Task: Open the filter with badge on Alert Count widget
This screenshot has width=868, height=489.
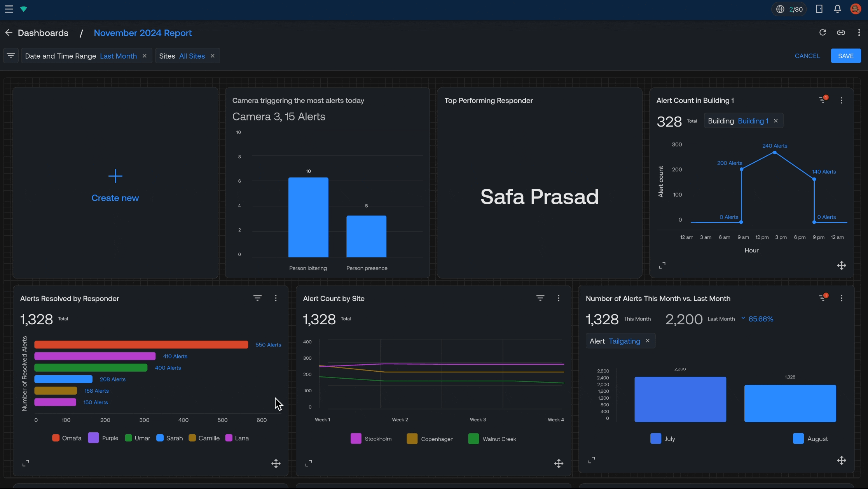Action: coord(823,99)
